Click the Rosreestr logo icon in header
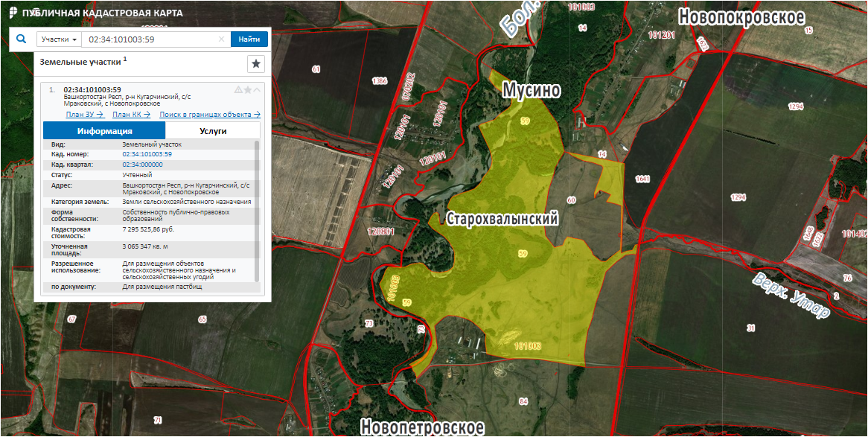The width and height of the screenshot is (868, 437). tap(13, 13)
